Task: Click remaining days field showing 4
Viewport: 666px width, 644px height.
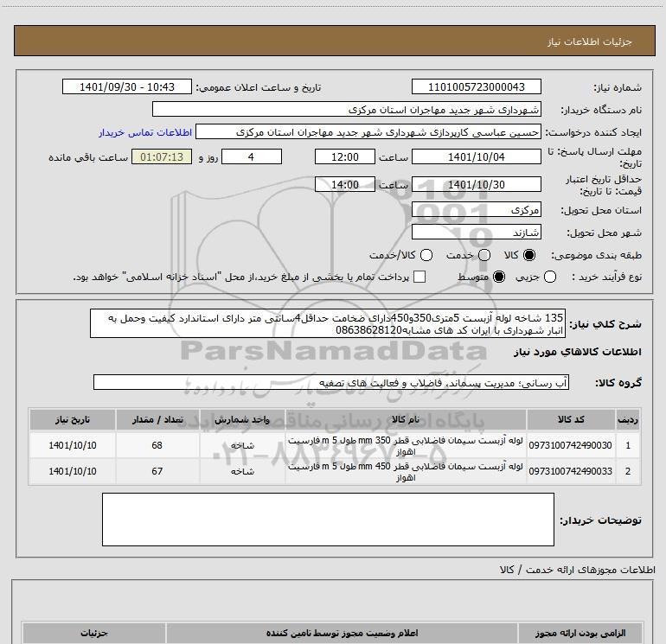Action: [252, 156]
